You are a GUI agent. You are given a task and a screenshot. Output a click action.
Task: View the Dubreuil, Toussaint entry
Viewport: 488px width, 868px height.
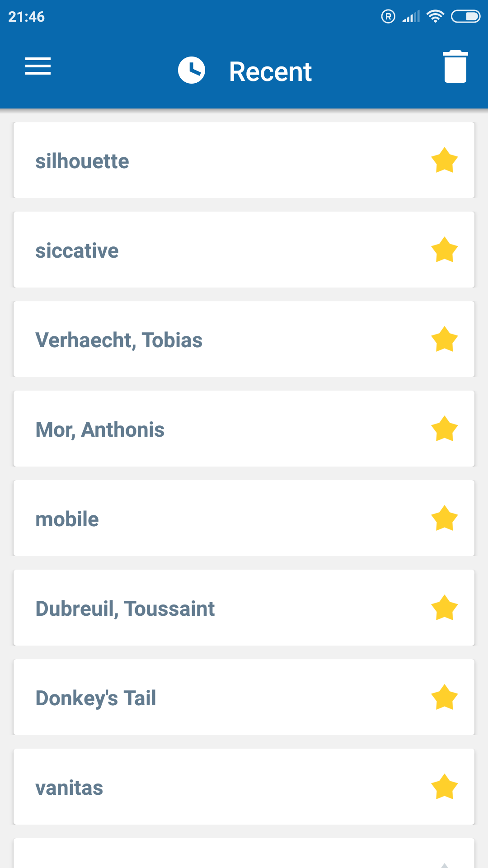[244, 608]
